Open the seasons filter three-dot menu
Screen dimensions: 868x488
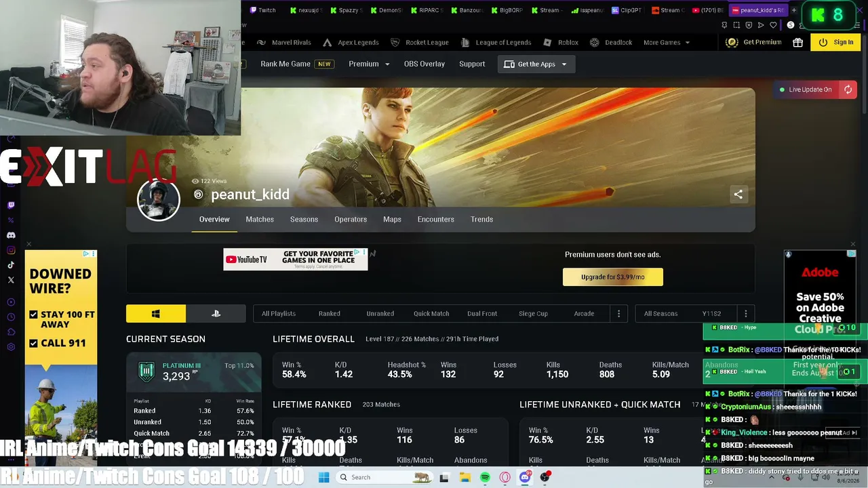pos(745,314)
